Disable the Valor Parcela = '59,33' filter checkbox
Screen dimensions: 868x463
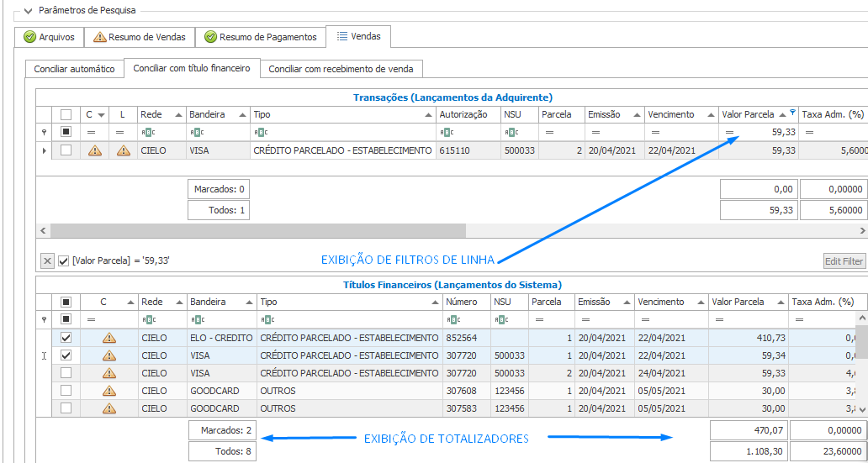(x=64, y=261)
